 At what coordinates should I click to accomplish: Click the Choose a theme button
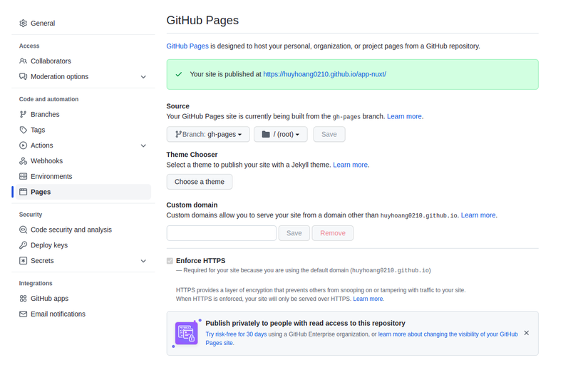200,182
